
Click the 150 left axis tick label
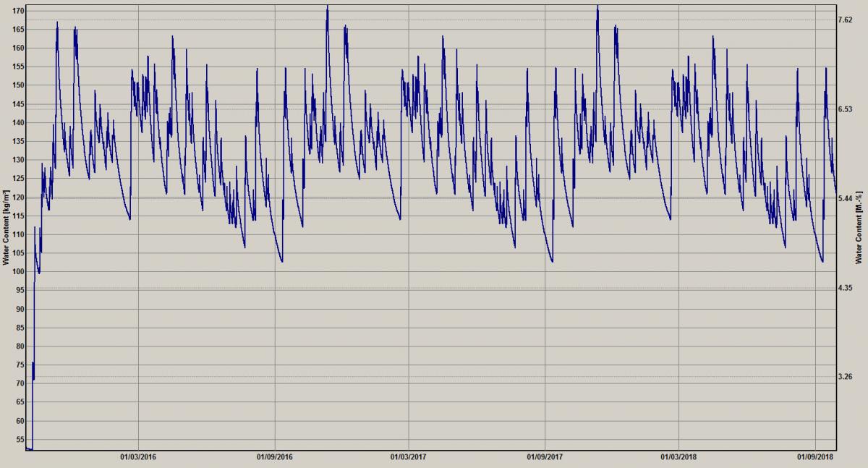click(20, 85)
